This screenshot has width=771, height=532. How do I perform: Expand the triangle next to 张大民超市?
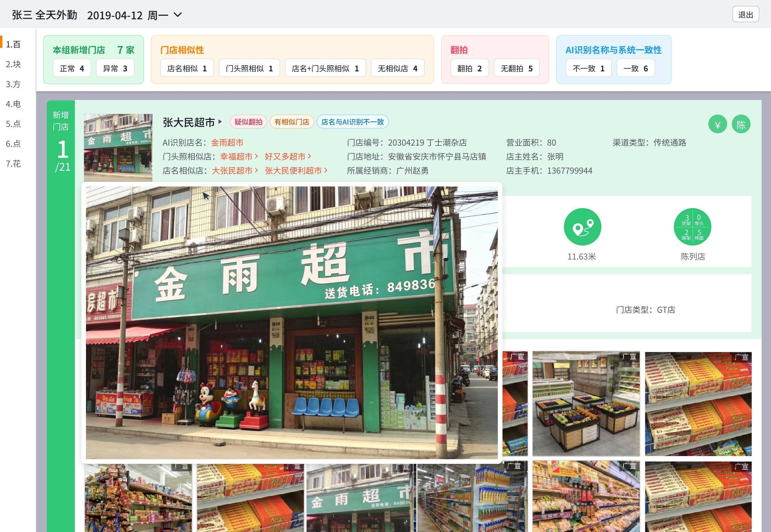220,122
